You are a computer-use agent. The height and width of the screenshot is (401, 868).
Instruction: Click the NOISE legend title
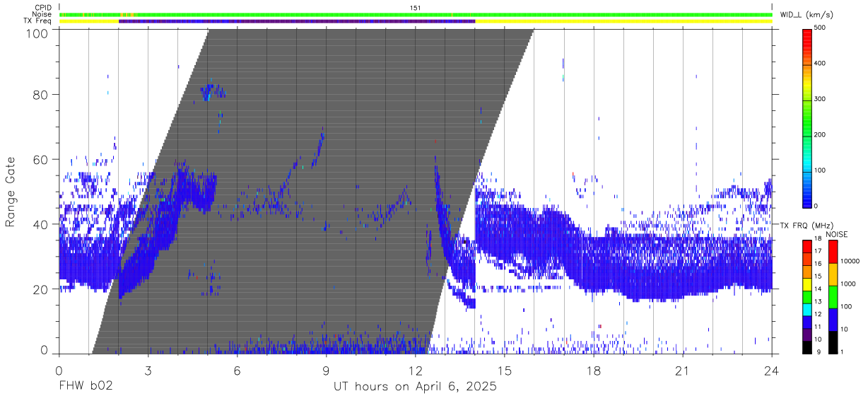click(837, 233)
